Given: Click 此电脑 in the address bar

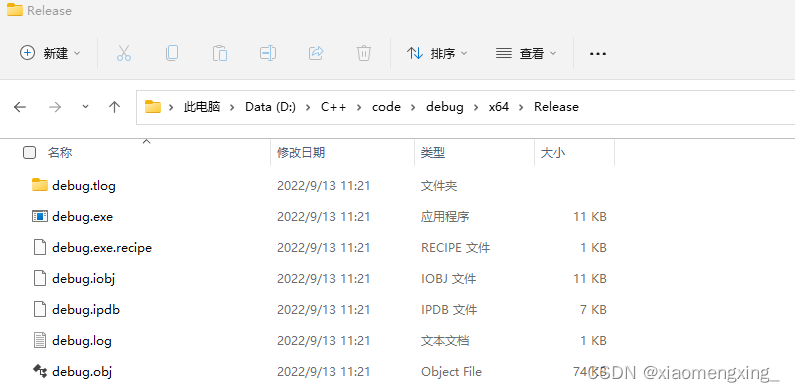Looking at the screenshot, I should (202, 107).
